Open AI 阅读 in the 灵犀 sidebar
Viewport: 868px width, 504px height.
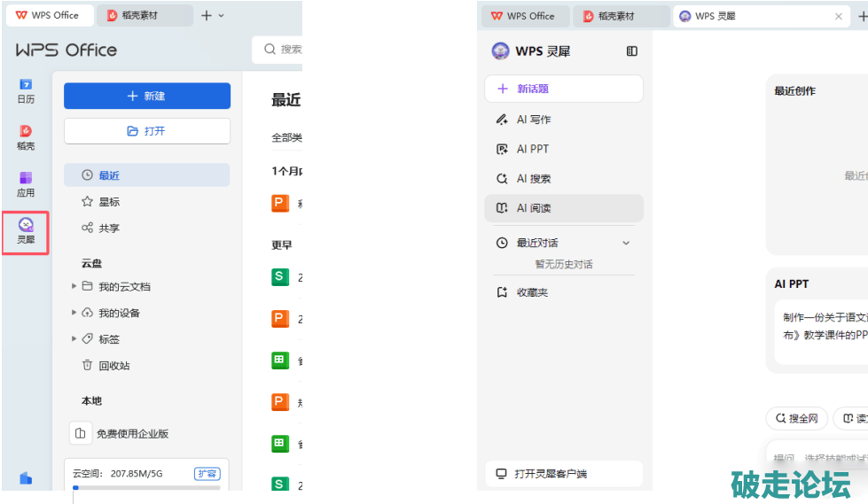533,208
